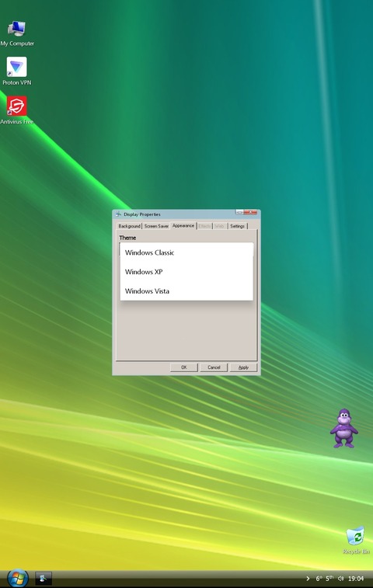This screenshot has height=588, width=373.
Task: Click the 6° temperature tray indicator
Action: point(319,579)
